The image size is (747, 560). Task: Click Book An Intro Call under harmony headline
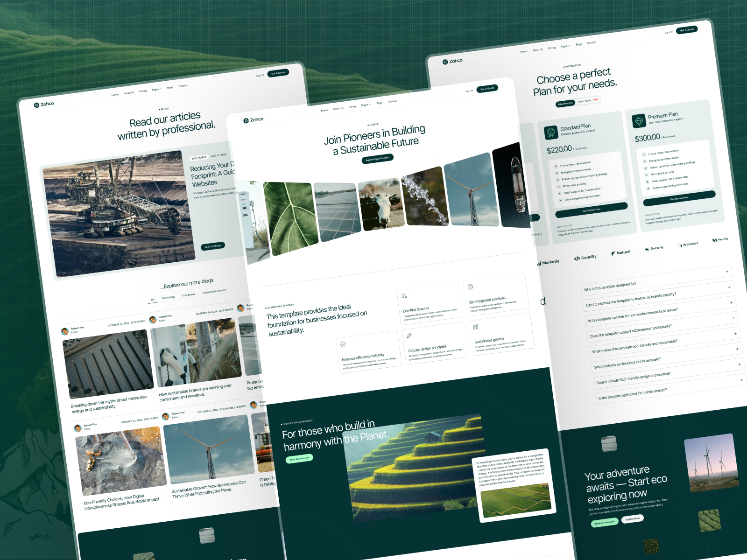click(x=299, y=458)
